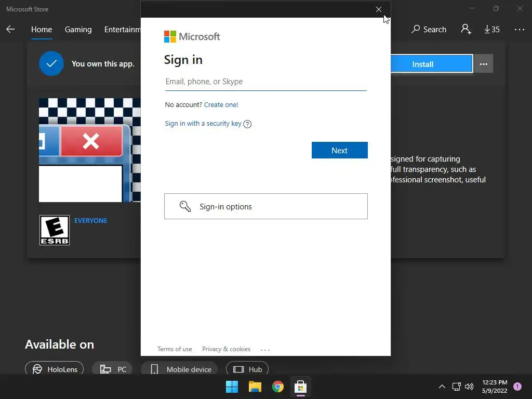
Task: Show hidden system tray icons
Action: pos(442,387)
